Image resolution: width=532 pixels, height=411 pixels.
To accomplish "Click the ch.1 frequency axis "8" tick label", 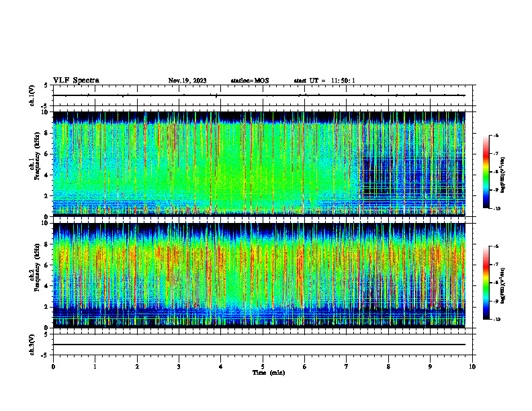I will click(46, 133).
